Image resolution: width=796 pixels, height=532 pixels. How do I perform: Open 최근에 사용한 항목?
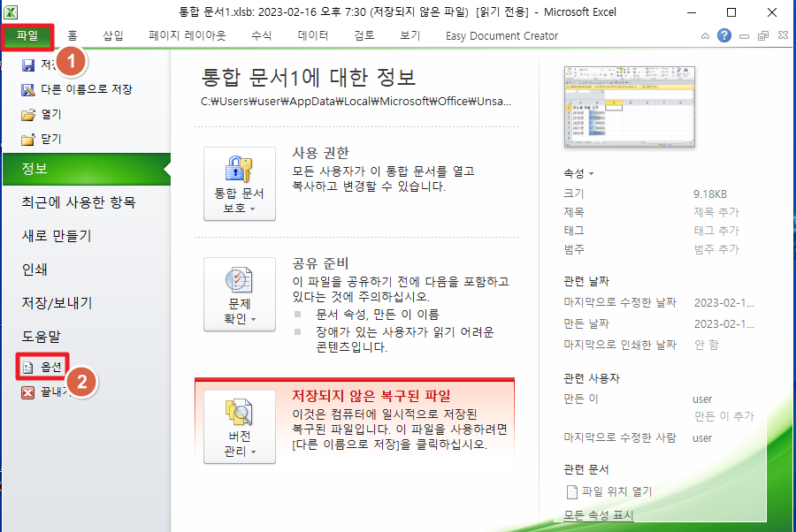(79, 202)
